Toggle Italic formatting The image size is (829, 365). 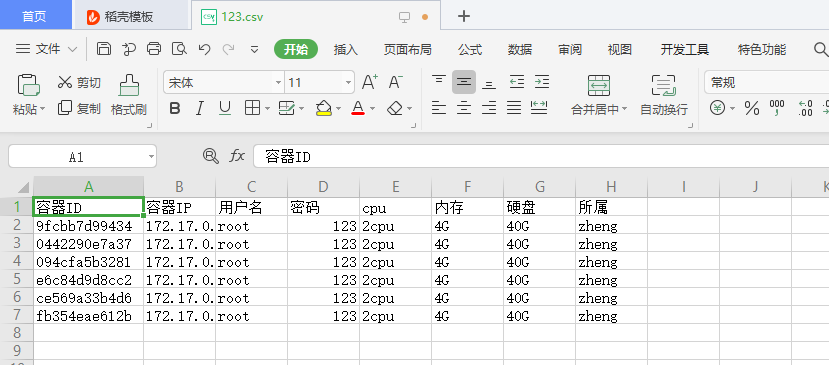[199, 109]
